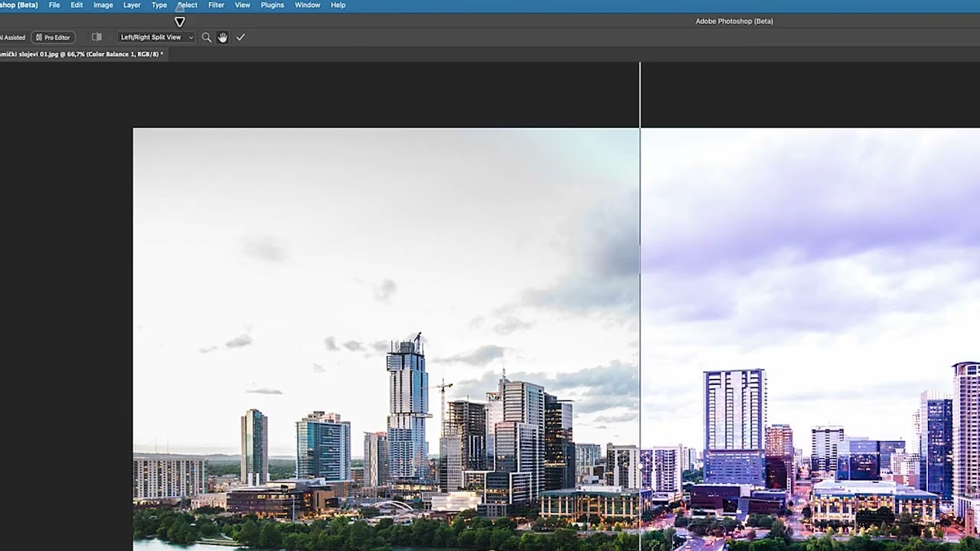The height and width of the screenshot is (551, 980).
Task: Open the Type menu
Action: coord(158,5)
